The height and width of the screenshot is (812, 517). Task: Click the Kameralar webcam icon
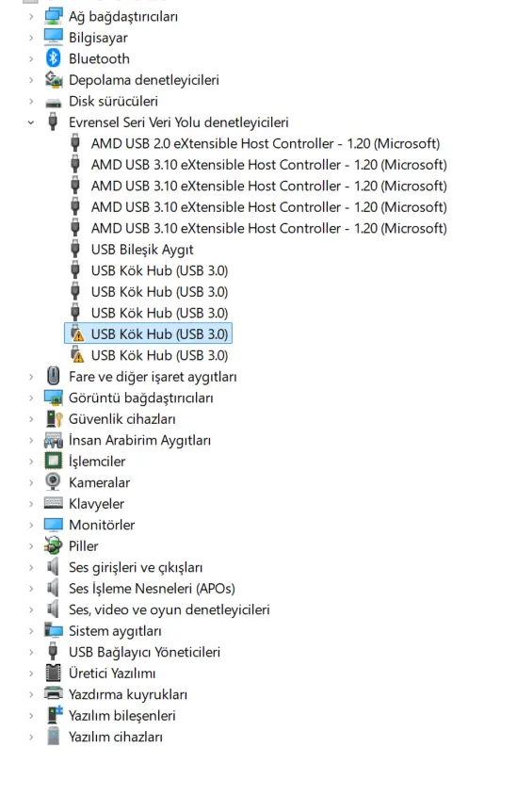[x=53, y=481]
